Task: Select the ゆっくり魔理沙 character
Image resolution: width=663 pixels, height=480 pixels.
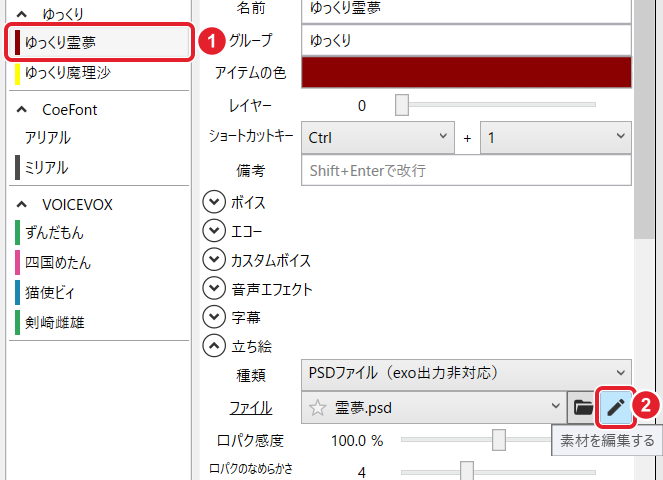Action: tap(99, 73)
